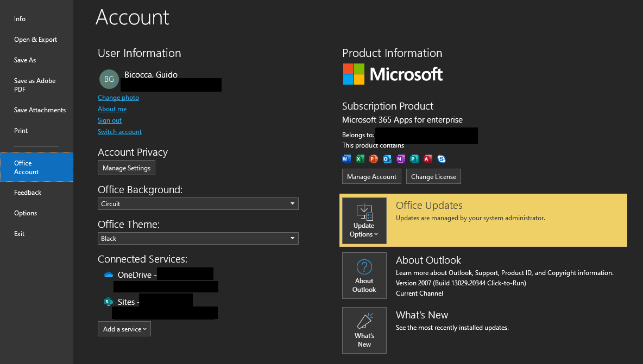This screenshot has height=364, width=643.
Task: Click the "Subscription Product" heading
Action: tap(388, 106)
